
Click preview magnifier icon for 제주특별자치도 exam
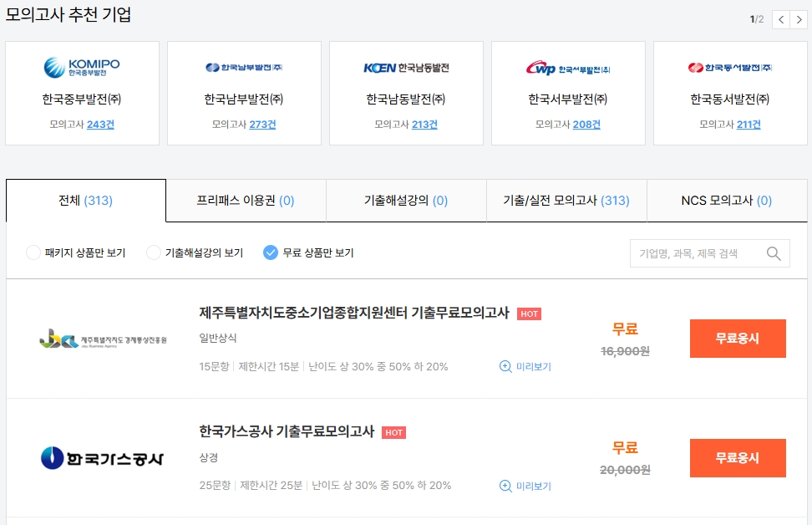tap(505, 366)
